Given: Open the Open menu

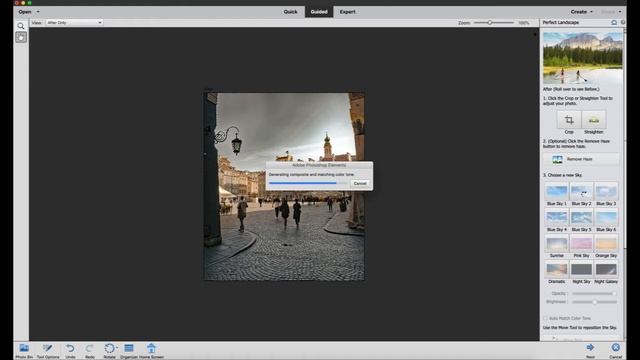Looking at the screenshot, I should tap(29, 12).
